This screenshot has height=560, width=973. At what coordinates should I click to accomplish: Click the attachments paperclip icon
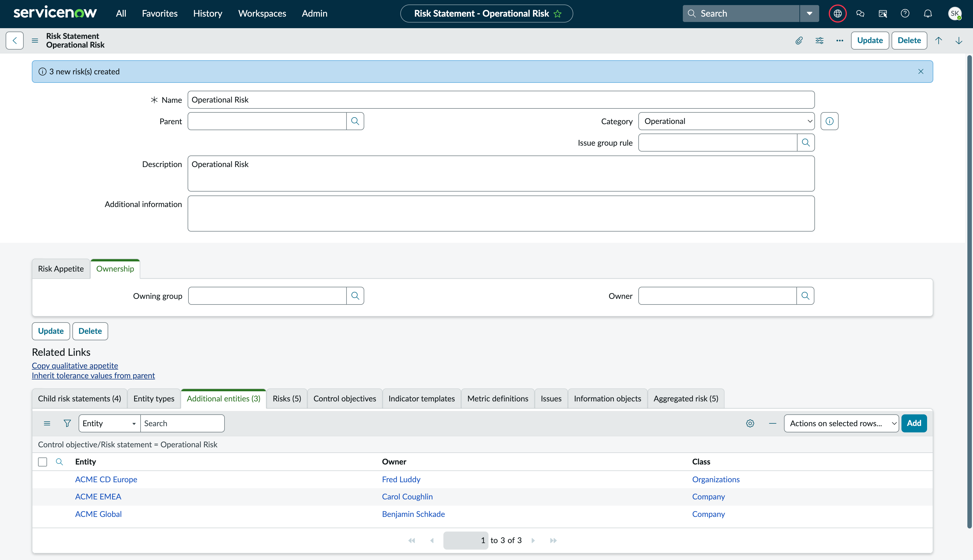coord(799,40)
